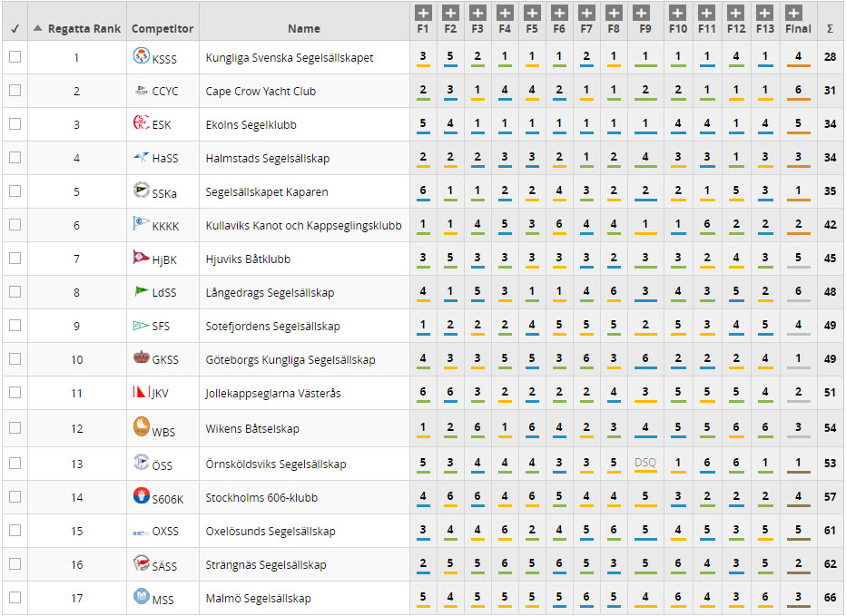The image size is (846, 616).
Task: Click the LdSS green pennant icon
Action: click(x=141, y=291)
